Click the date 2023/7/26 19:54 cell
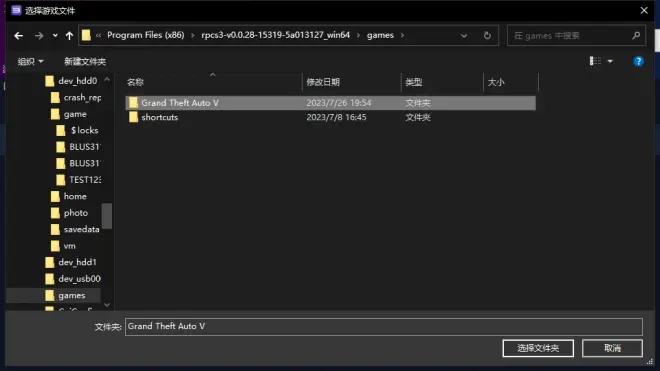The width and height of the screenshot is (660, 371). pos(339,103)
